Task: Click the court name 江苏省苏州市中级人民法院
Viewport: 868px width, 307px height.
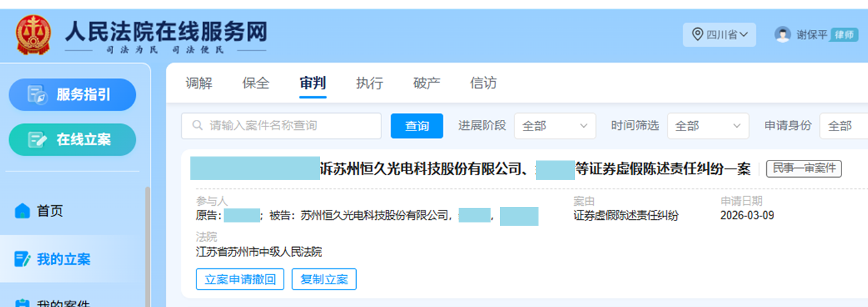Action: tap(259, 252)
